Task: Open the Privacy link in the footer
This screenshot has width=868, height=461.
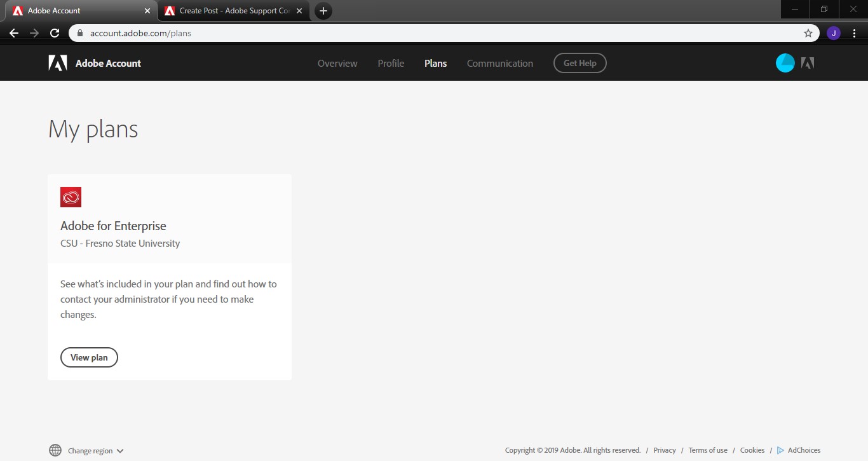Action: (x=665, y=450)
